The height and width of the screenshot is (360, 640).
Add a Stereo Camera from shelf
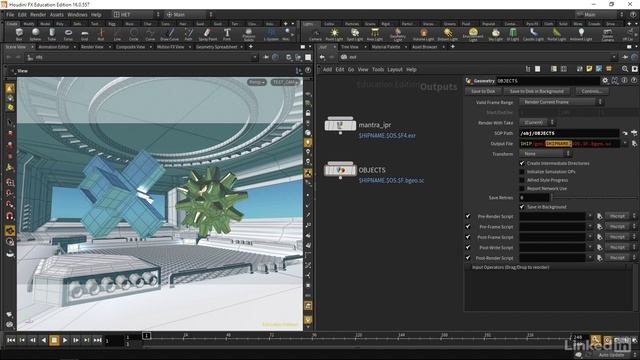[607, 35]
